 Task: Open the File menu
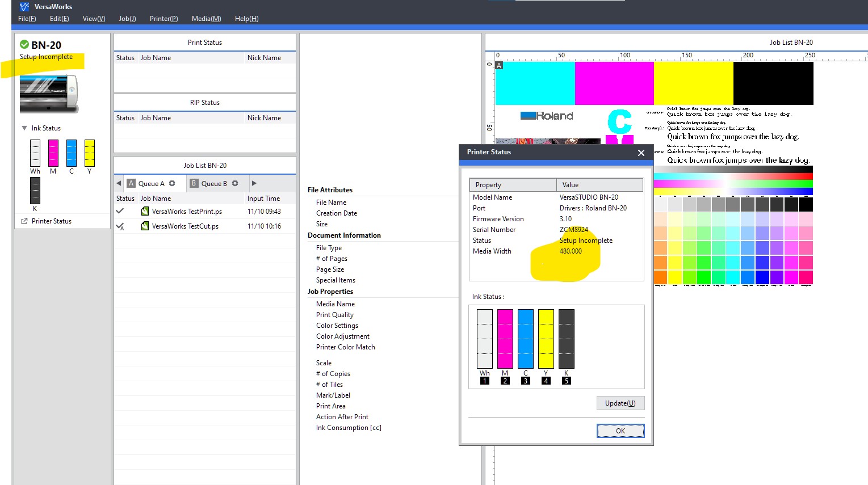27,19
